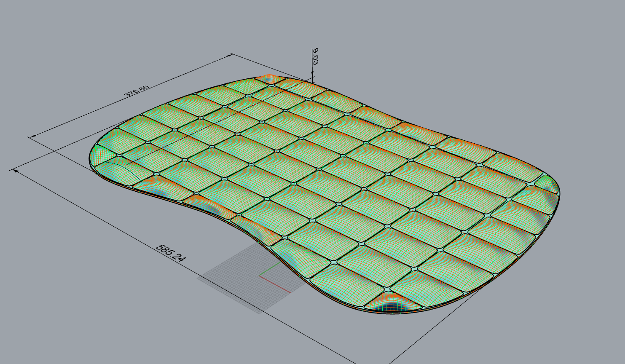Click the downward arrowhead below 9.03
Screen dimensions: 625x364
(312, 75)
